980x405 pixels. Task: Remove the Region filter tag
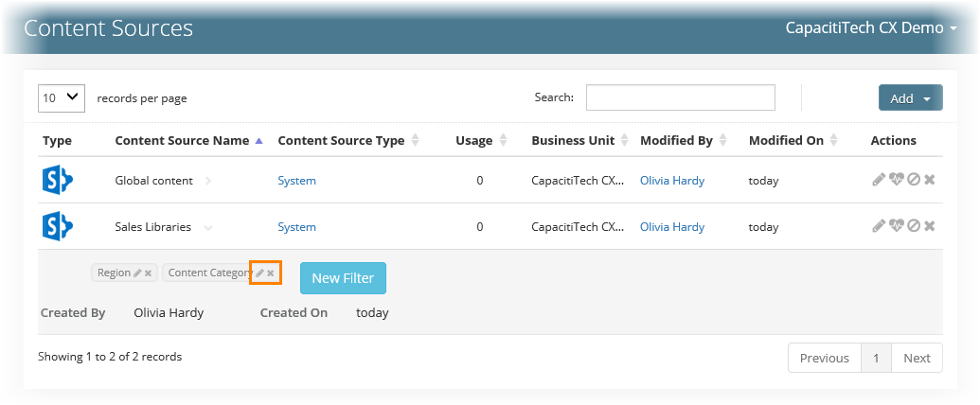148,273
